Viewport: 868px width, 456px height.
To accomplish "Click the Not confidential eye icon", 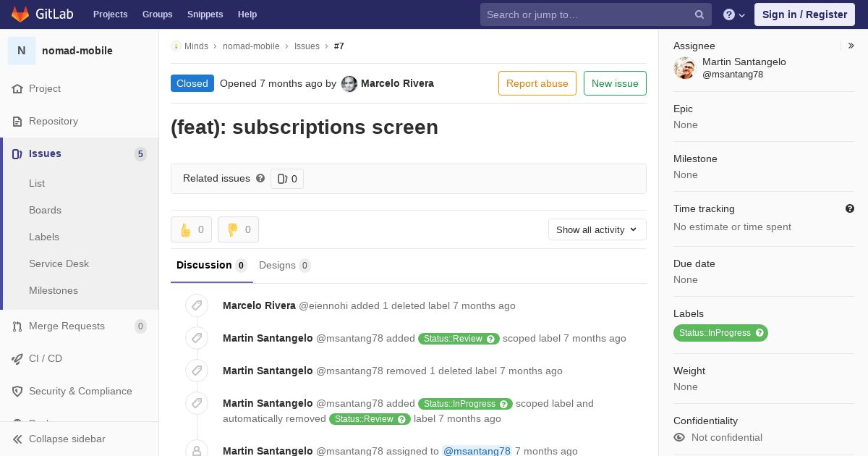I will tap(679, 437).
